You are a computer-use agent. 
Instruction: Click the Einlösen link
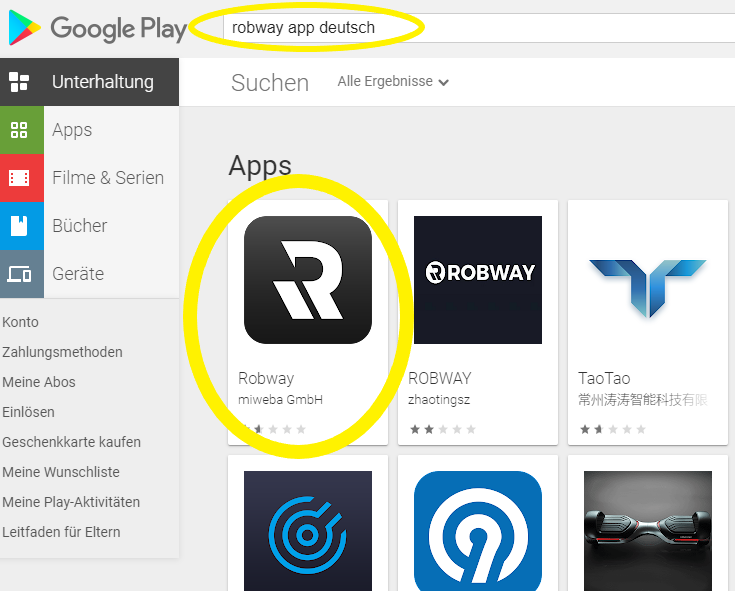(29, 412)
